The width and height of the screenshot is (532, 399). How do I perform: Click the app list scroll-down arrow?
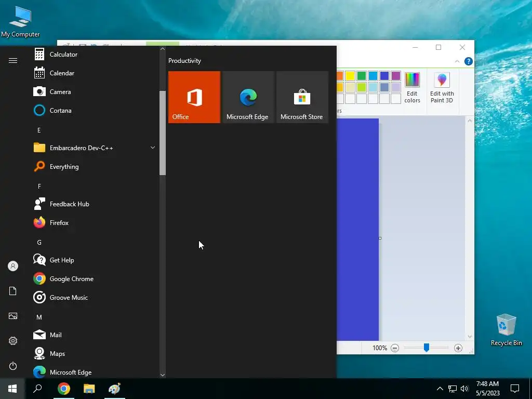tap(163, 375)
